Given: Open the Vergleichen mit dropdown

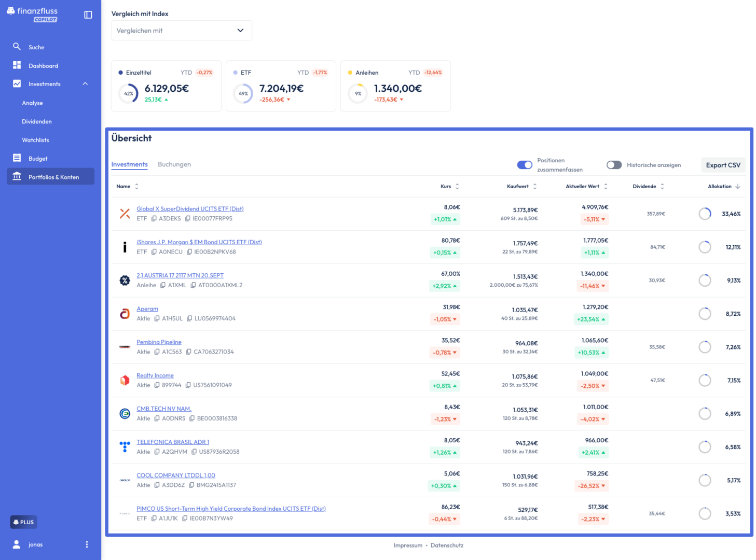Looking at the screenshot, I should (182, 31).
